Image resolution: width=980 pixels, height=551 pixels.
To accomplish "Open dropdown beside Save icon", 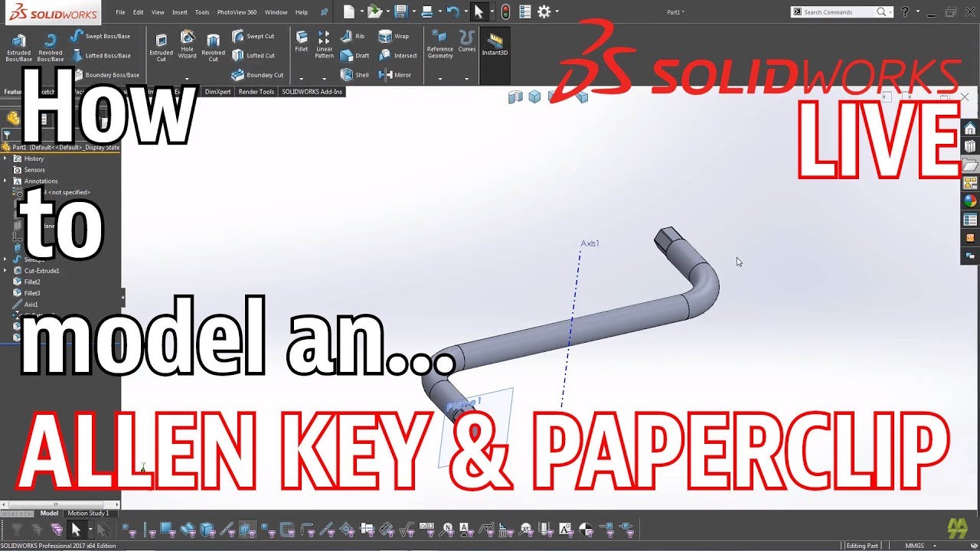I will [413, 12].
